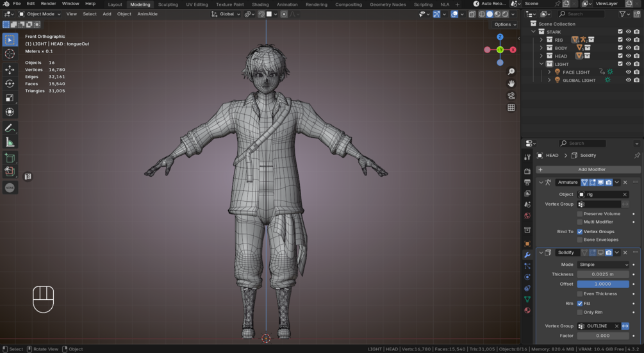Open the Solidify Mode dropdown
The height and width of the screenshot is (353, 644).
click(603, 265)
